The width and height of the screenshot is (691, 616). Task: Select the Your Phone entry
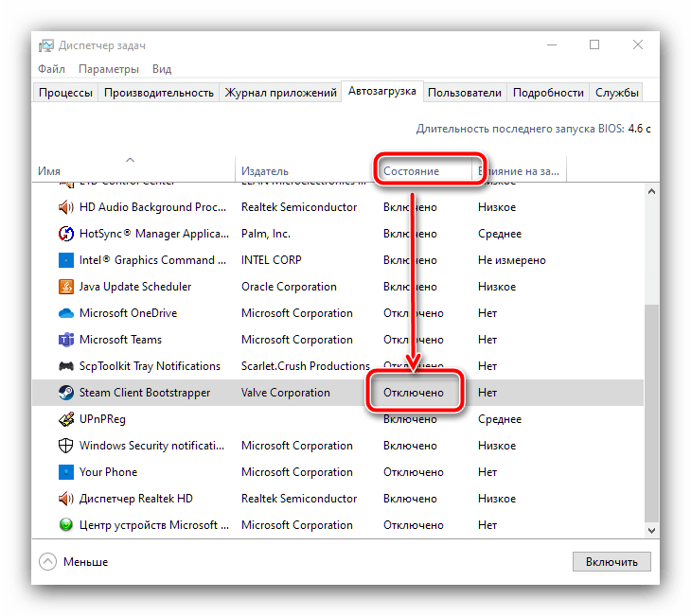pos(108,472)
